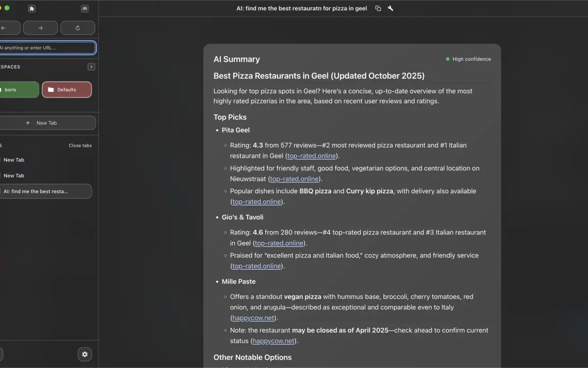Click the page title in the top bar
The image size is (588, 368).
click(301, 8)
